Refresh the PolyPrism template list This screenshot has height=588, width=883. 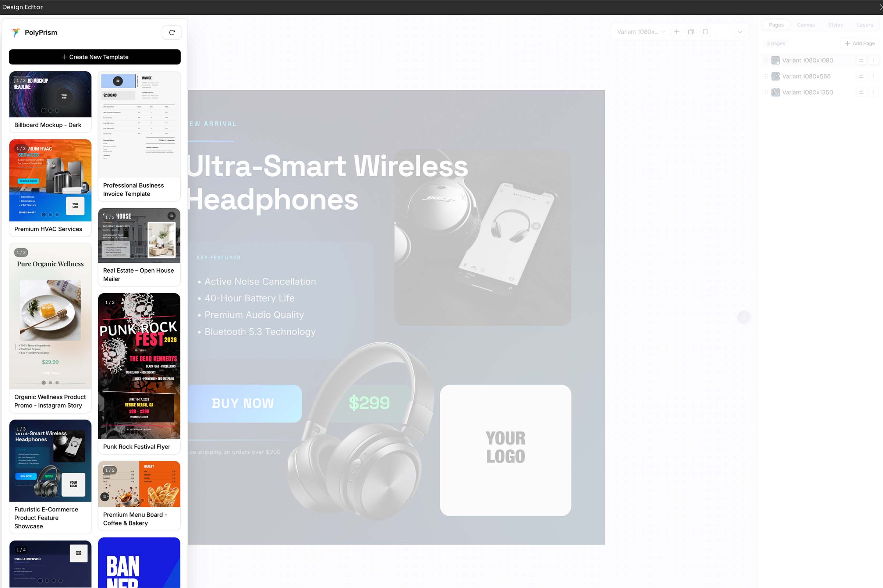(172, 33)
